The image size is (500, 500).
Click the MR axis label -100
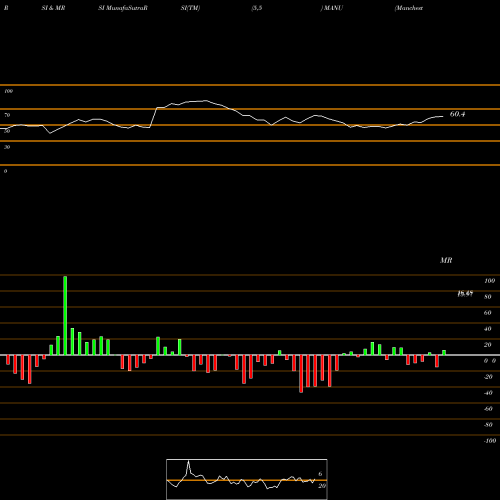click(x=490, y=441)
